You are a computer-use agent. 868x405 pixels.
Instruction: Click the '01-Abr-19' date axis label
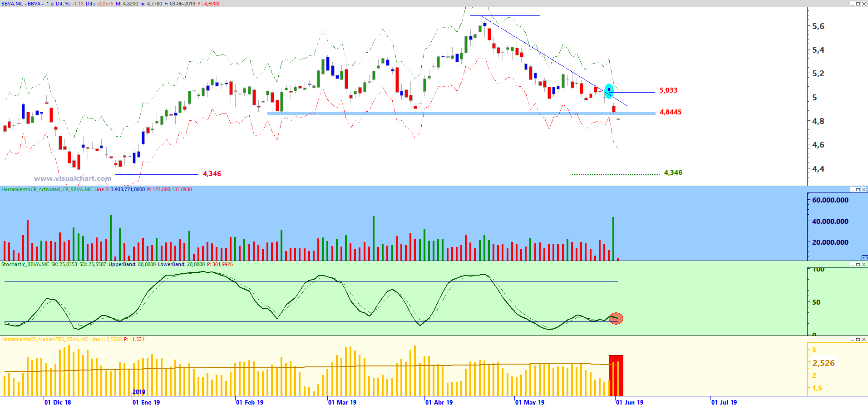click(439, 402)
